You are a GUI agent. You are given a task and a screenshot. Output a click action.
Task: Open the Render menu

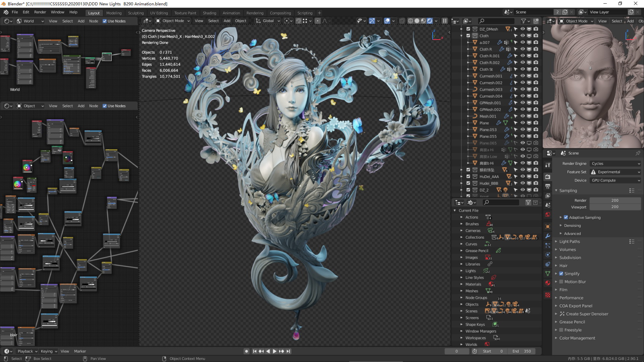tap(40, 12)
